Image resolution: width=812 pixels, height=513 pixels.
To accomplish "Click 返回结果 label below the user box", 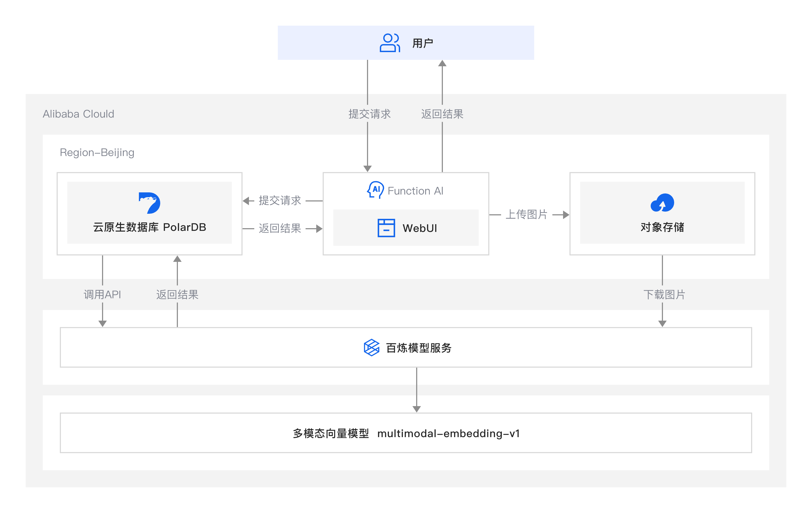I will click(442, 114).
